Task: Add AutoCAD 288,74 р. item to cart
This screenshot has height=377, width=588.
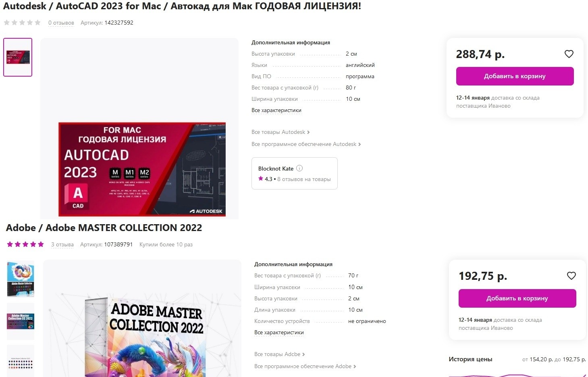Action: tap(515, 76)
